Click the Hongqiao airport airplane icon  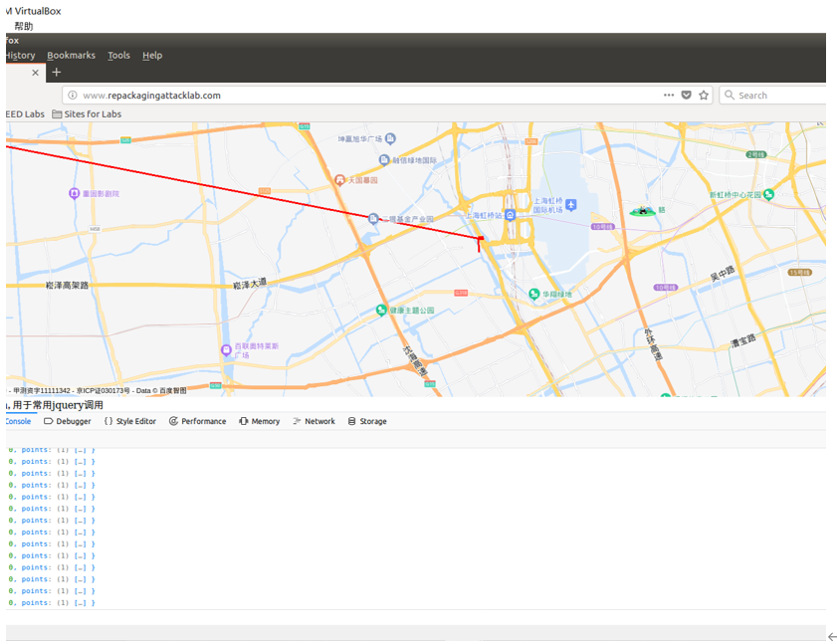tap(570, 204)
